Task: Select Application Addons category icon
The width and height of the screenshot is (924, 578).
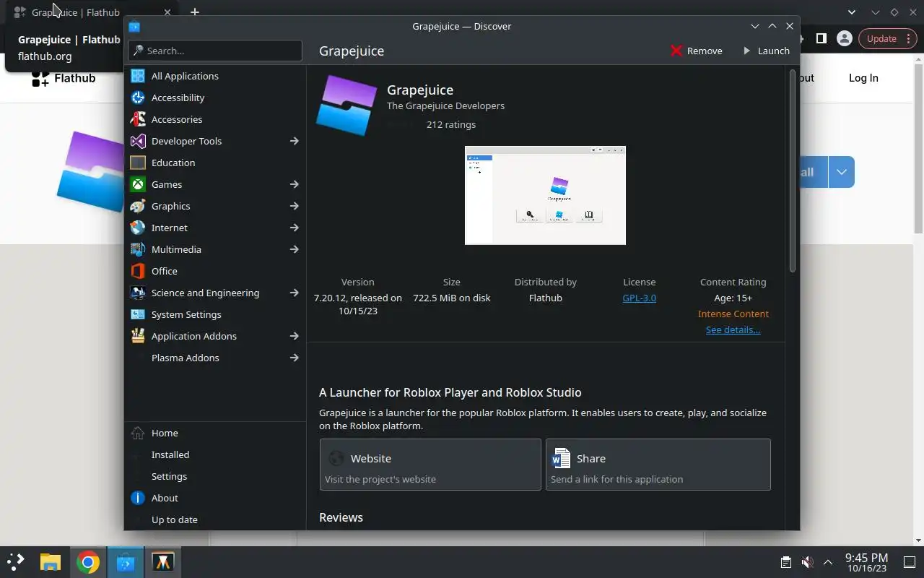Action: tap(138, 336)
